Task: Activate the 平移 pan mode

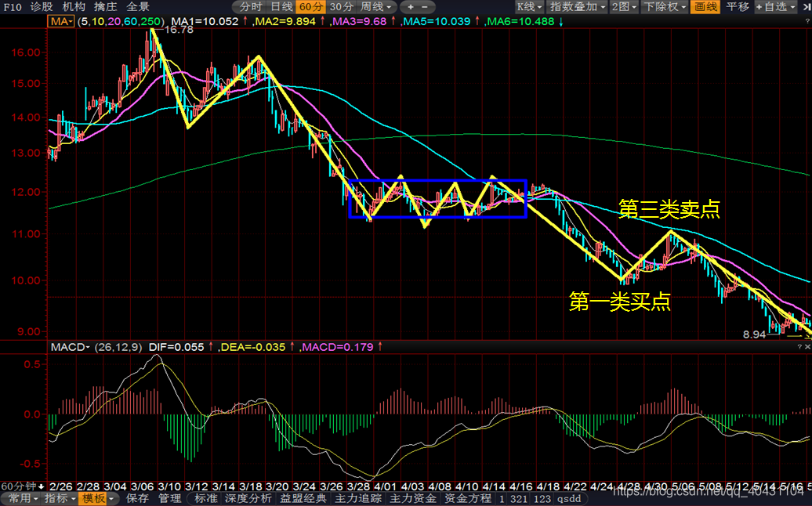Action: (738, 7)
